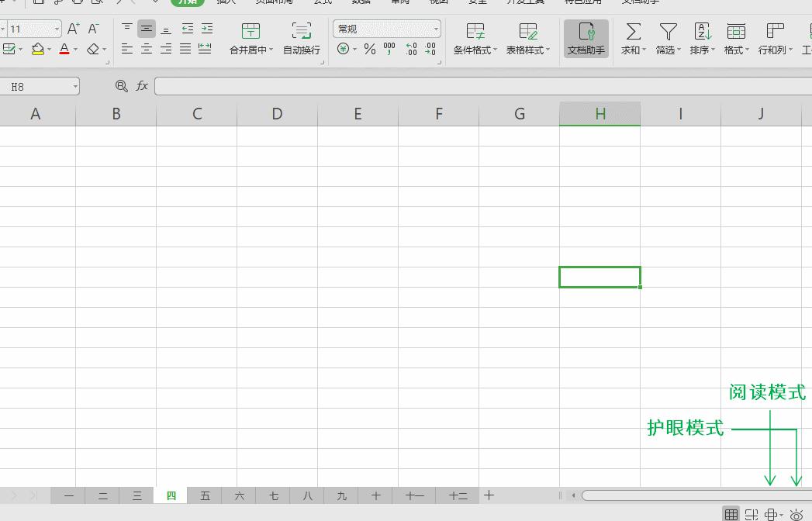This screenshot has height=521, width=812.
Task: Click the 格式 format icon
Action: [736, 31]
